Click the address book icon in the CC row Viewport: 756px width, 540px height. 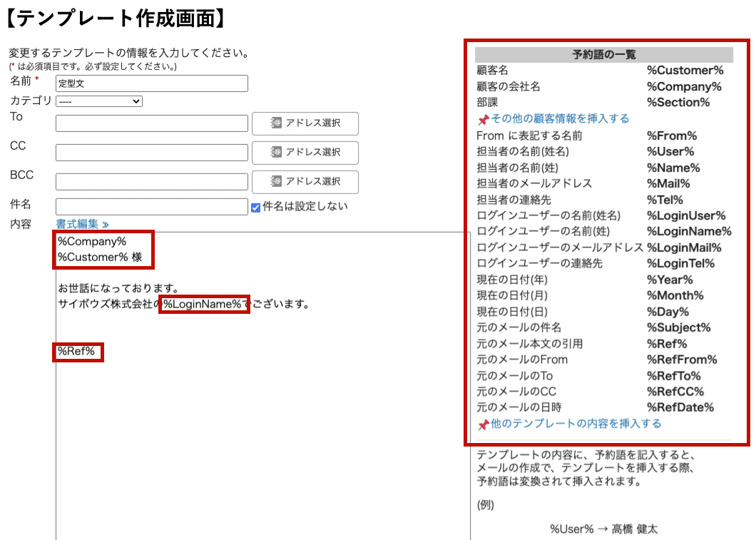tap(275, 153)
